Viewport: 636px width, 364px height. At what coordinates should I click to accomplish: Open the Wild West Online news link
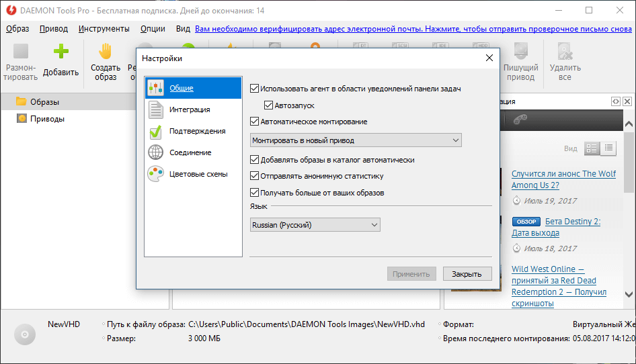pyautogui.click(x=559, y=286)
